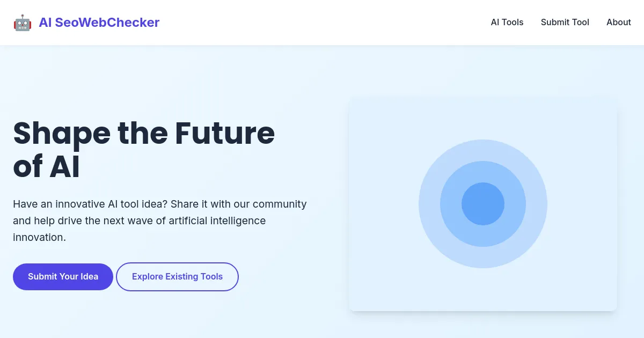Click the 'Explore Existing Tools' button
This screenshot has width=644, height=338.
[177, 276]
